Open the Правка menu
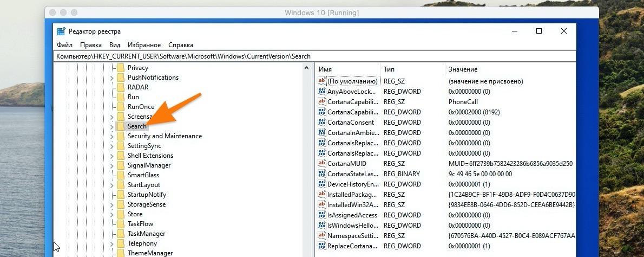The height and width of the screenshot is (257, 644). coord(91,45)
